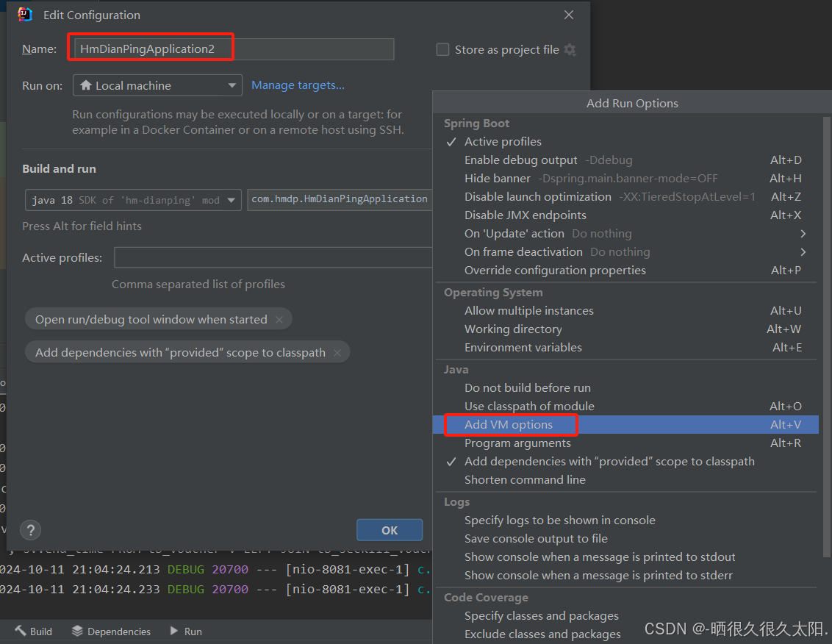Choose Override configuration properties
This screenshot has height=644, width=832.
pos(627,271)
